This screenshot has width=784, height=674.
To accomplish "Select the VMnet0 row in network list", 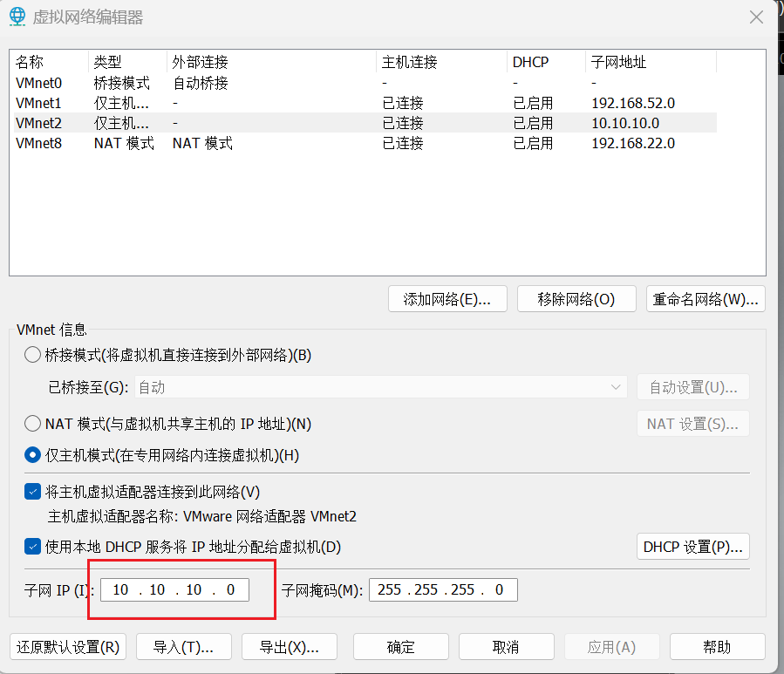I will (39, 83).
